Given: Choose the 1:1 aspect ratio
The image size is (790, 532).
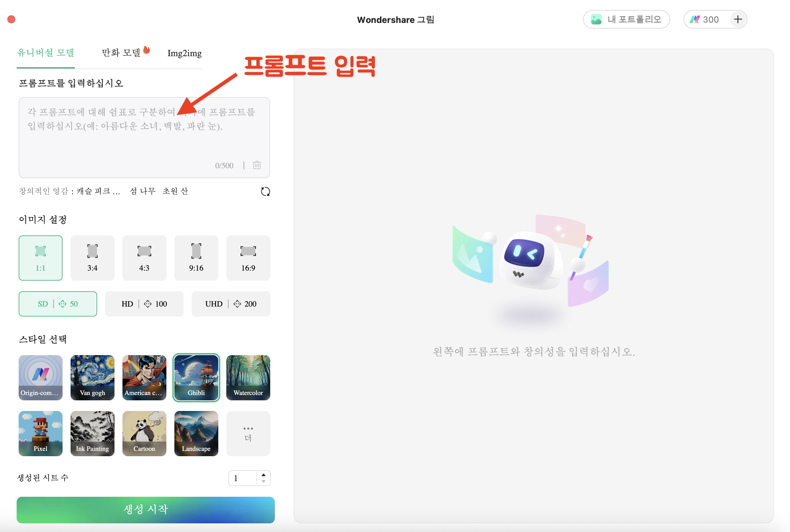Looking at the screenshot, I should 41,258.
